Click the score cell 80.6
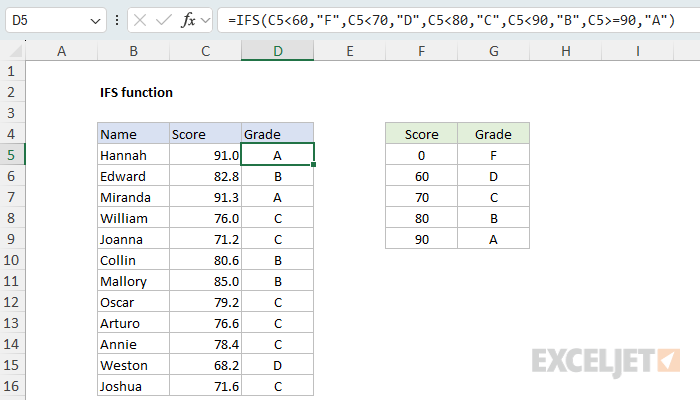Image resolution: width=700 pixels, height=400 pixels. pos(205,260)
